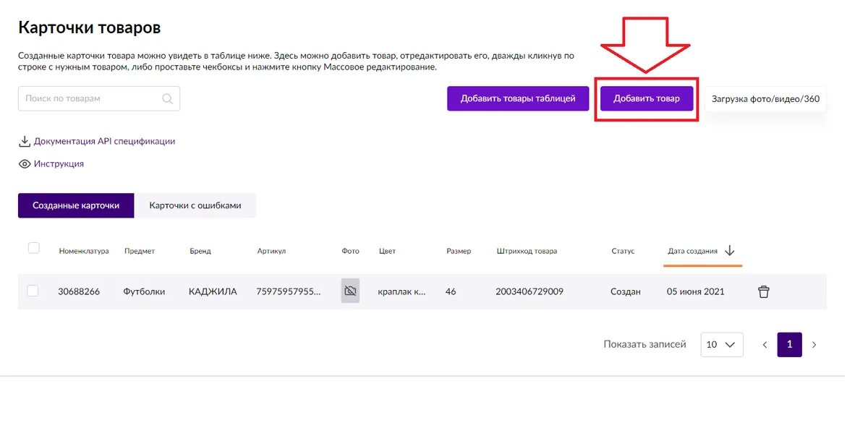The height and width of the screenshot is (436, 868).
Task: Click the Номенклатура column header
Action: 84,252
